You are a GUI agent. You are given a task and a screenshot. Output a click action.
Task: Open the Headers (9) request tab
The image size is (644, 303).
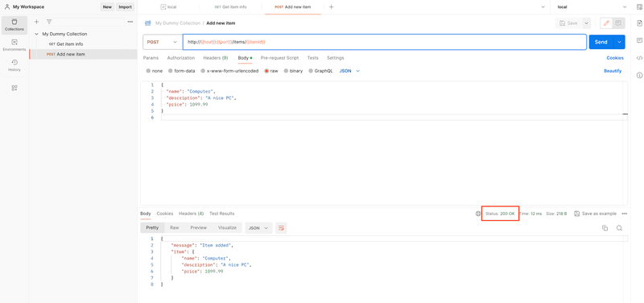(x=216, y=58)
